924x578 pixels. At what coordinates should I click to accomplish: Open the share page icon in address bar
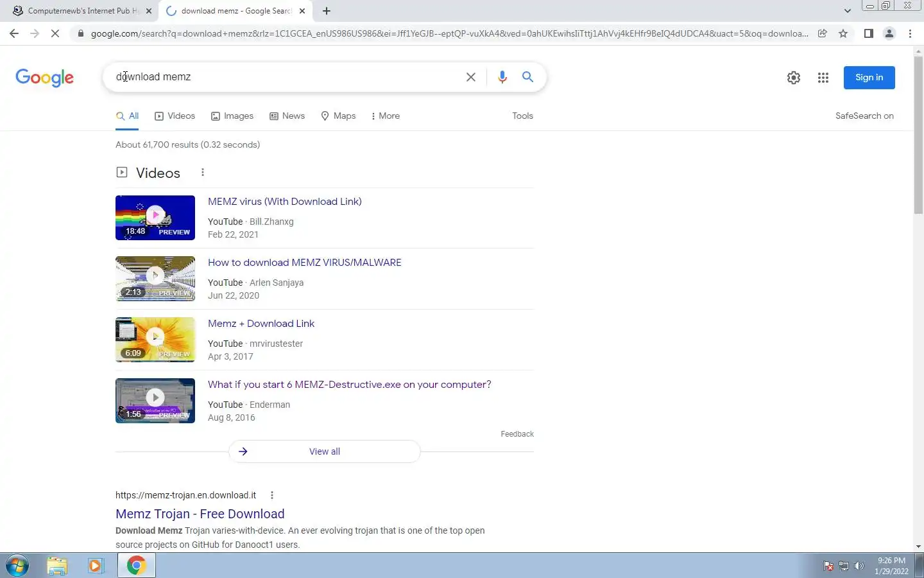[x=822, y=33]
